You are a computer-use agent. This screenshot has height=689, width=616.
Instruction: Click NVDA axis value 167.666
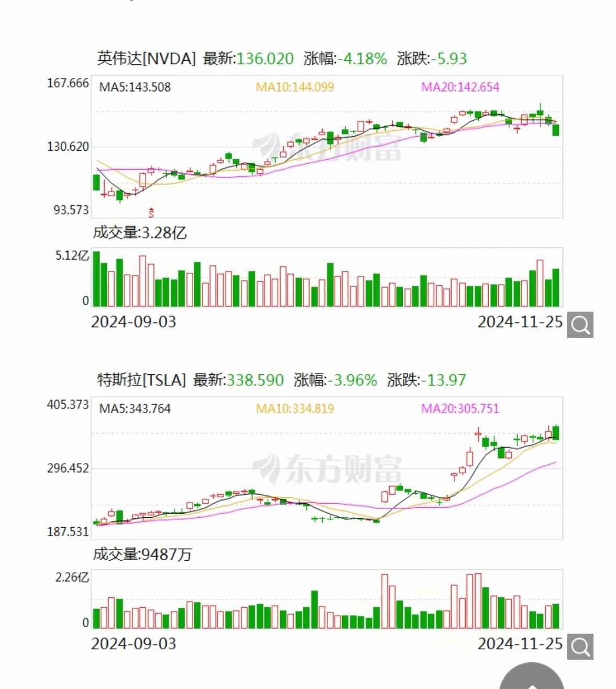68,83
